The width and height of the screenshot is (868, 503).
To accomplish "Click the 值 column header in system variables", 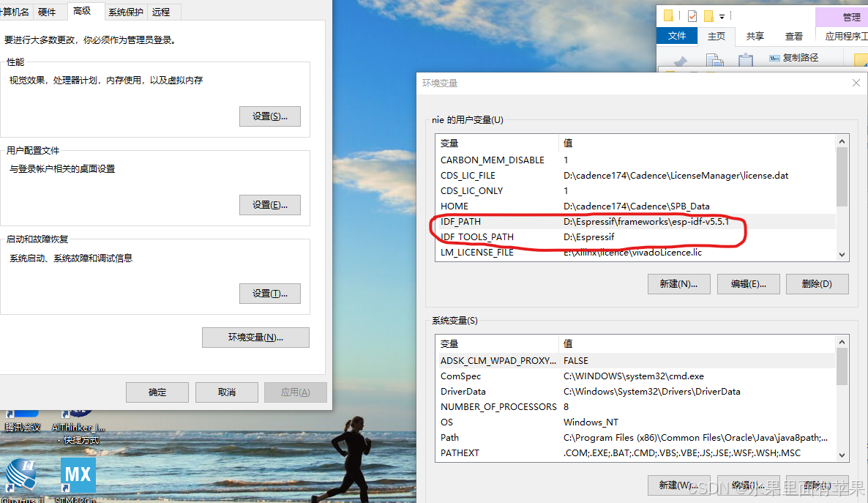I will coord(697,343).
